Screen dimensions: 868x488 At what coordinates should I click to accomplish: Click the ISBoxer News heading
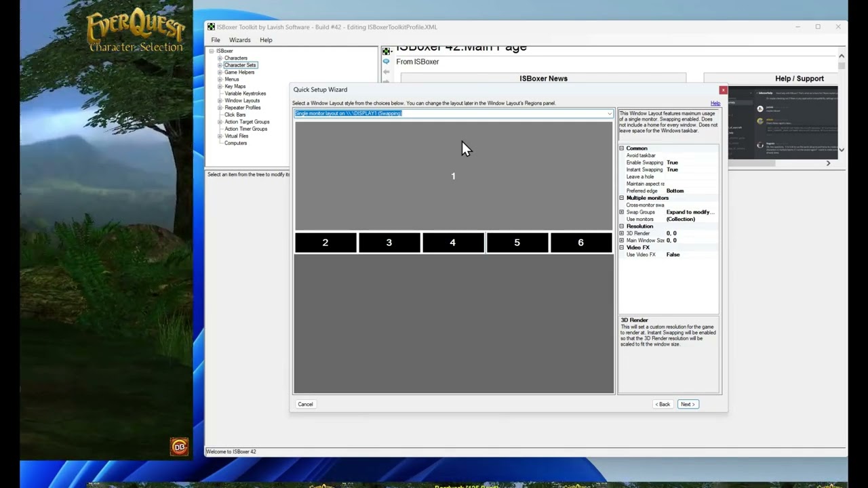tap(543, 79)
